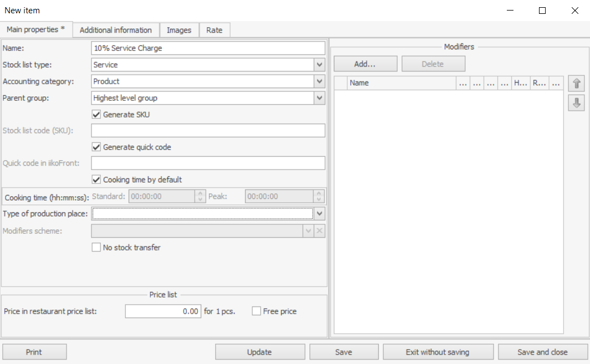
Task: Tick the Free price checkbox
Action: (256, 311)
